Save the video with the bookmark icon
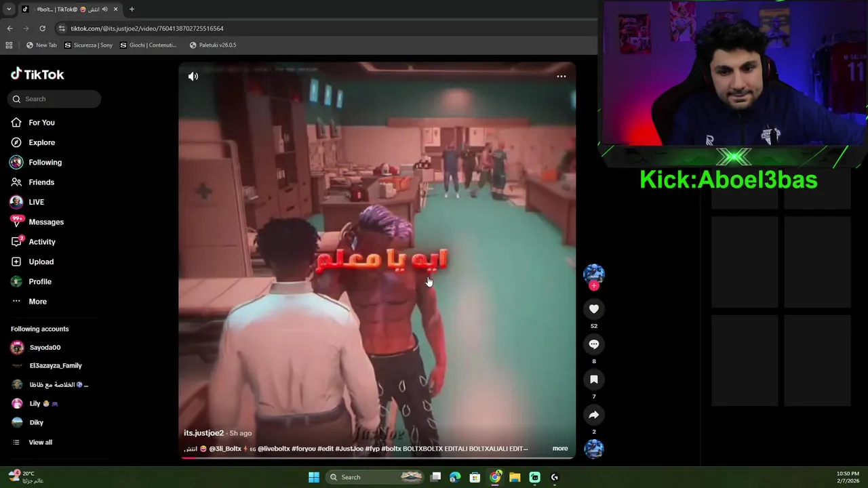 [x=594, y=380]
